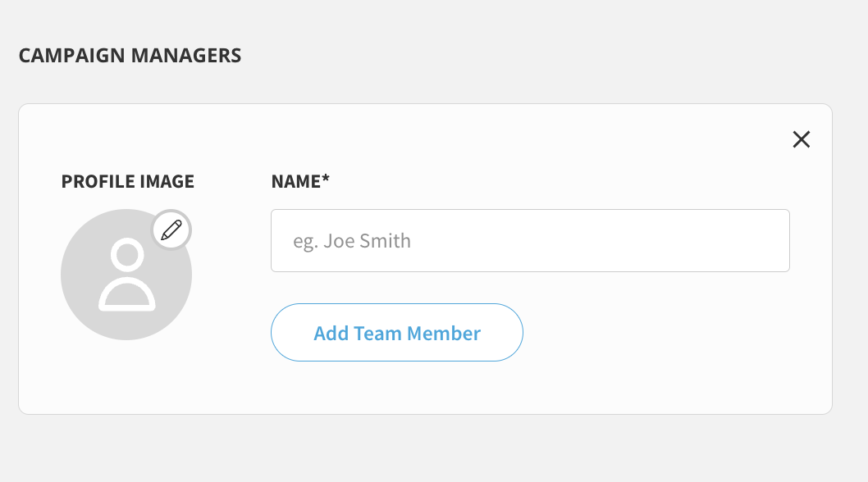Click the required asterisk beside NAME
Screen dimensions: 868x482
point(326,178)
